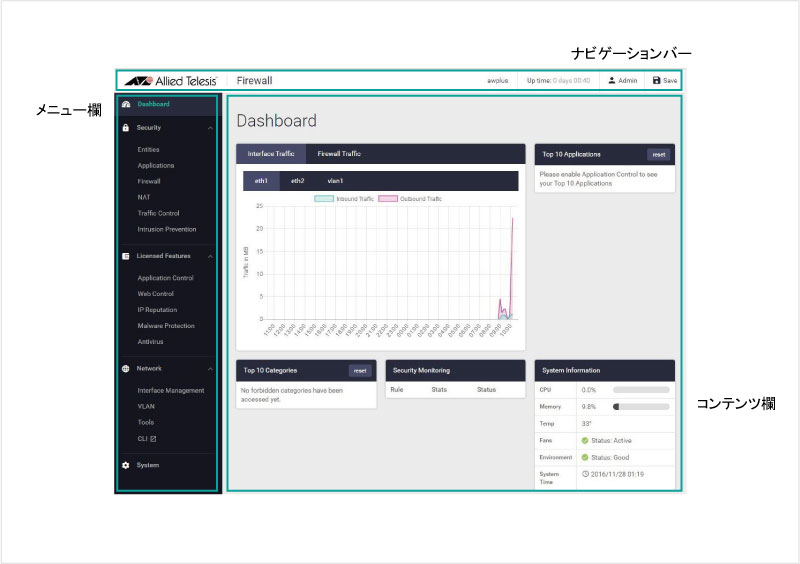The image size is (800, 564).
Task: Open Traffic Control menu entry
Action: [x=158, y=213]
